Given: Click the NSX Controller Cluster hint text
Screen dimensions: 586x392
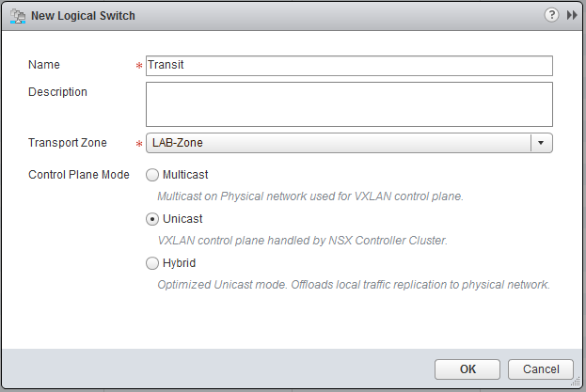Looking at the screenshot, I should (x=302, y=241).
